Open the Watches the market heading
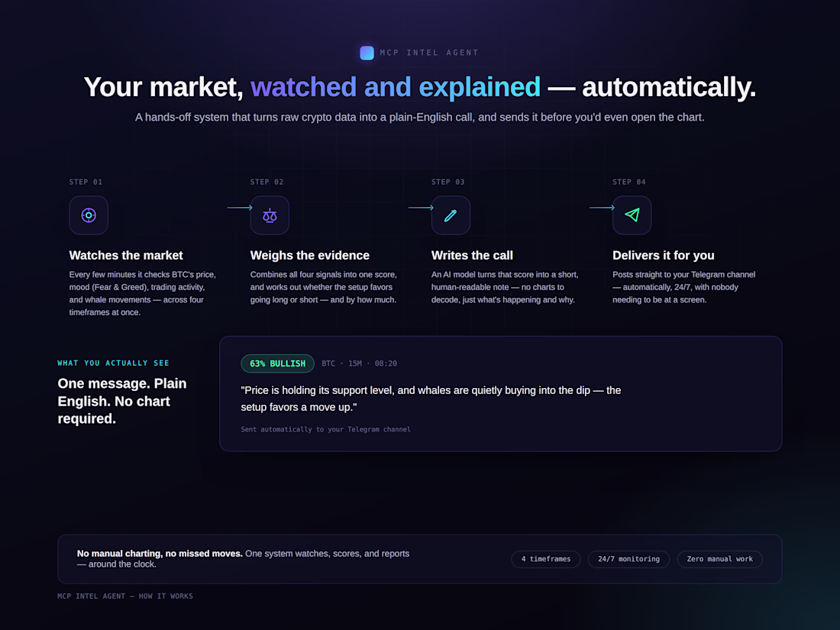840x630 pixels. [126, 256]
